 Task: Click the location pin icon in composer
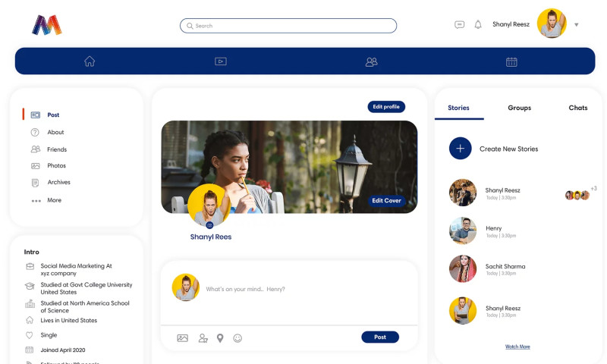pos(220,338)
